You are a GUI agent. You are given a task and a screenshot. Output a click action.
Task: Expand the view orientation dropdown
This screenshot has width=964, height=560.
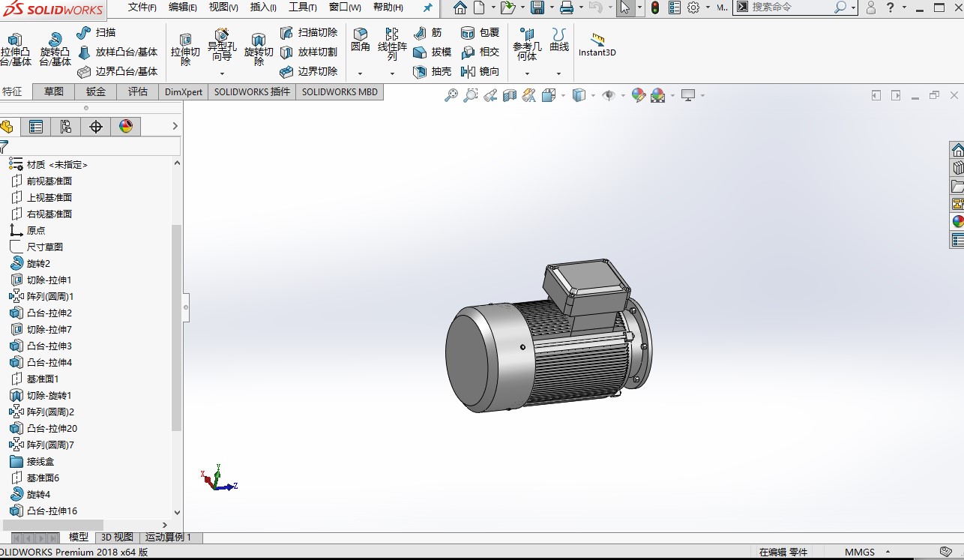[x=563, y=97]
